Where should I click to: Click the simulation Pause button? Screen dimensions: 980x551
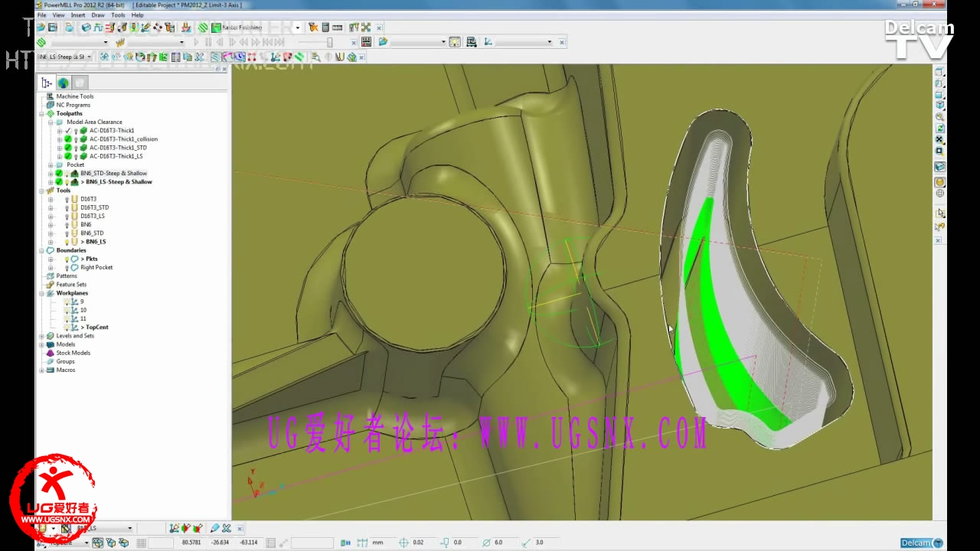tap(208, 42)
